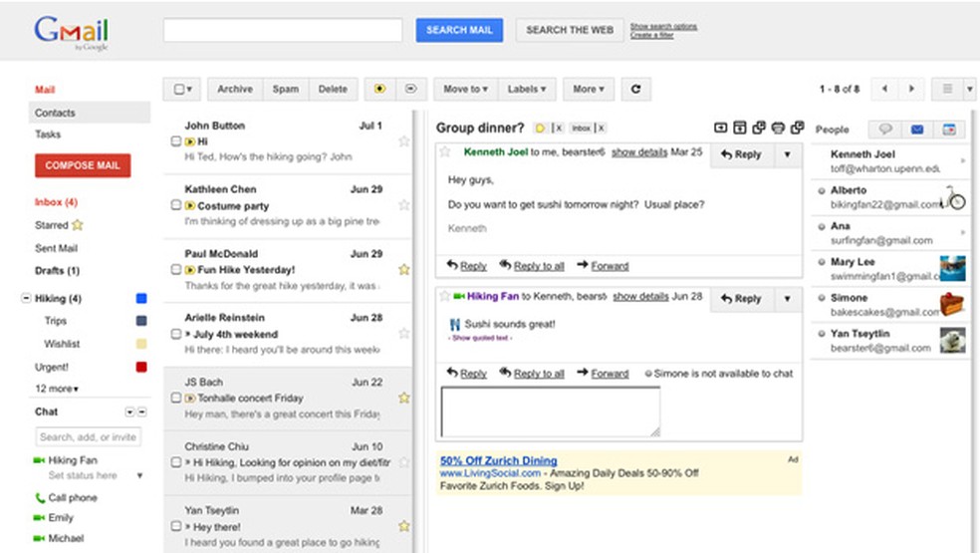The width and height of the screenshot is (980, 553).
Task: Click the green phone icon beside Call phone
Action: pyautogui.click(x=40, y=497)
